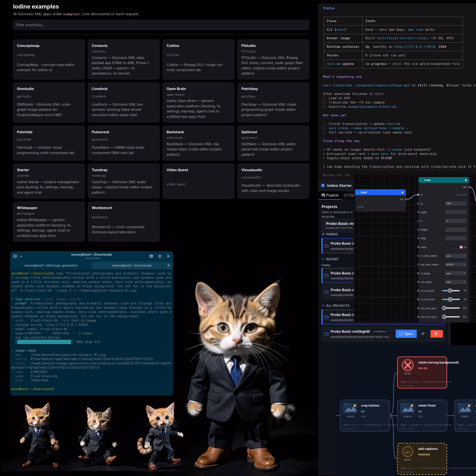Open terminal new-tab dropdown chevron
Screen dimensions: 476x476
click(x=21, y=256)
